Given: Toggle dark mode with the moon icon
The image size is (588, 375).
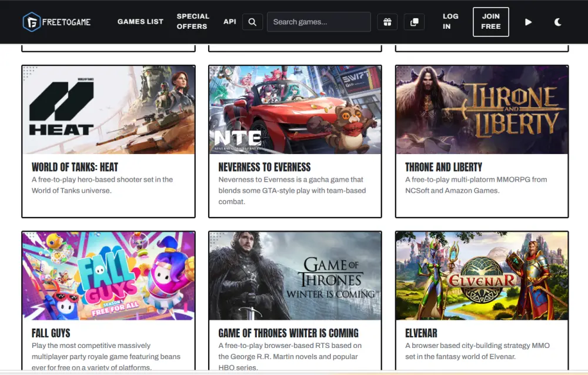Looking at the screenshot, I should coord(557,22).
